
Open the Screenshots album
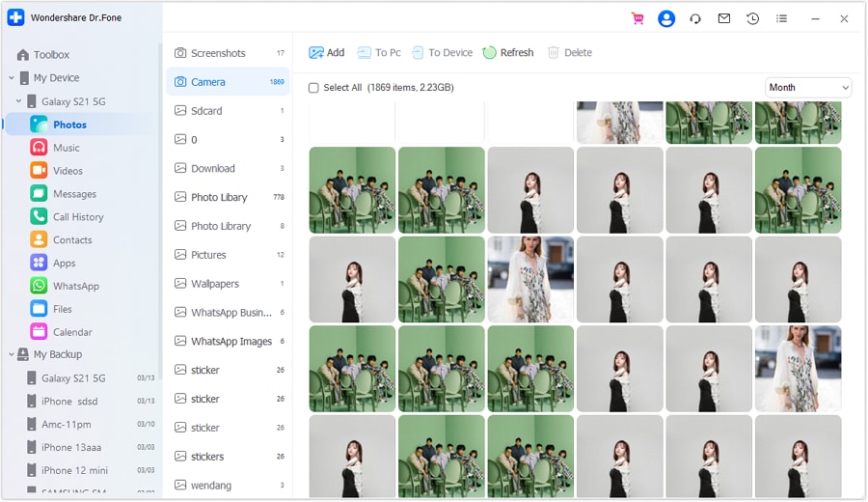(x=229, y=53)
